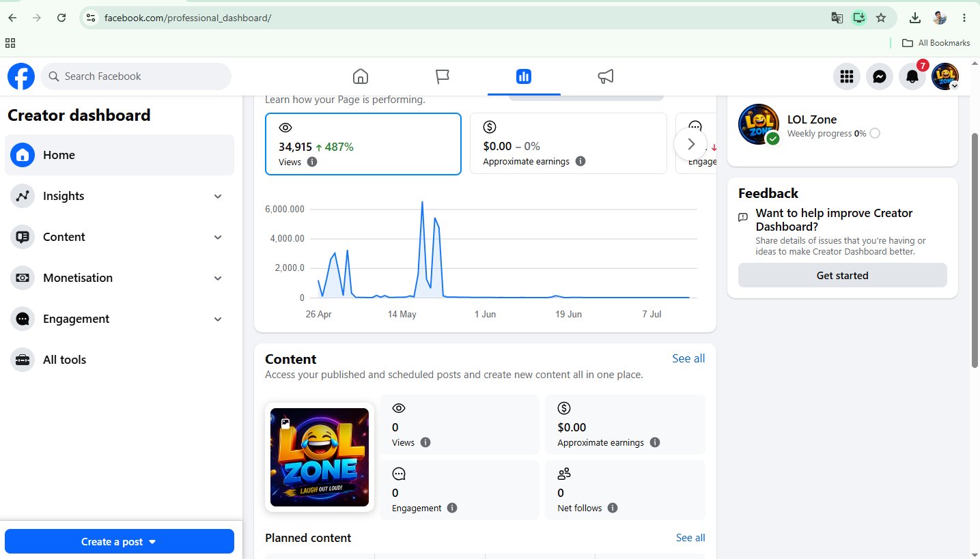Open the All Bookmarks folder
This screenshot has width=980, height=559.
[936, 43]
